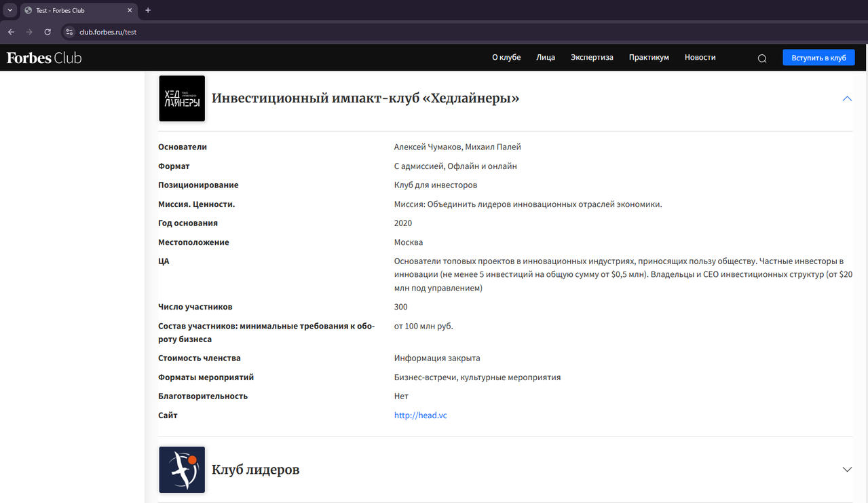Click the Местоположение label
This screenshot has width=868, height=503.
[193, 242]
